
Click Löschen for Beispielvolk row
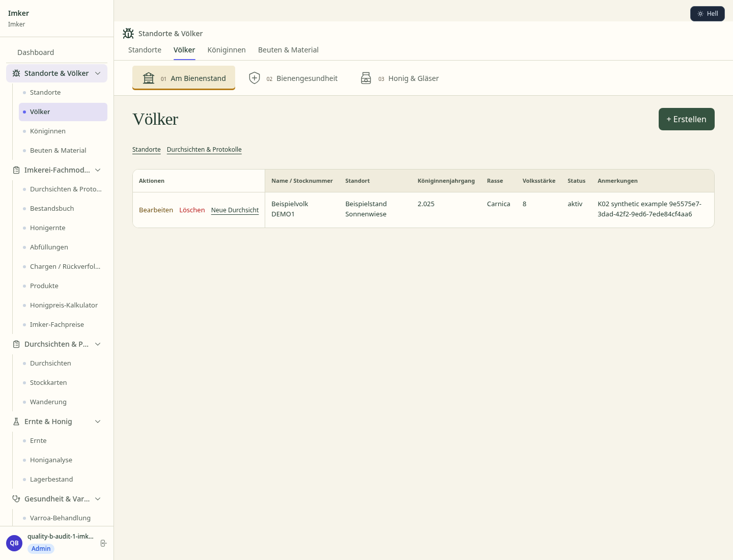192,210
